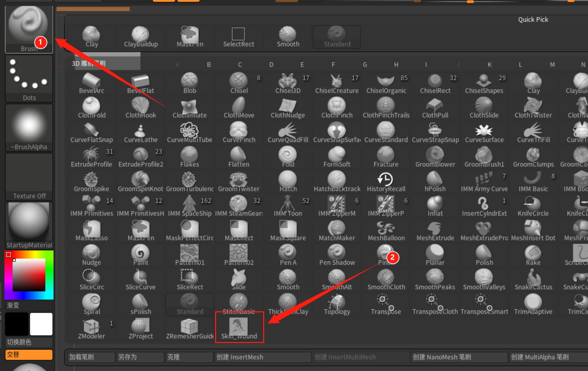This screenshot has width=588, height=371.
Task: Select the white main color swatch
Action: [41, 324]
